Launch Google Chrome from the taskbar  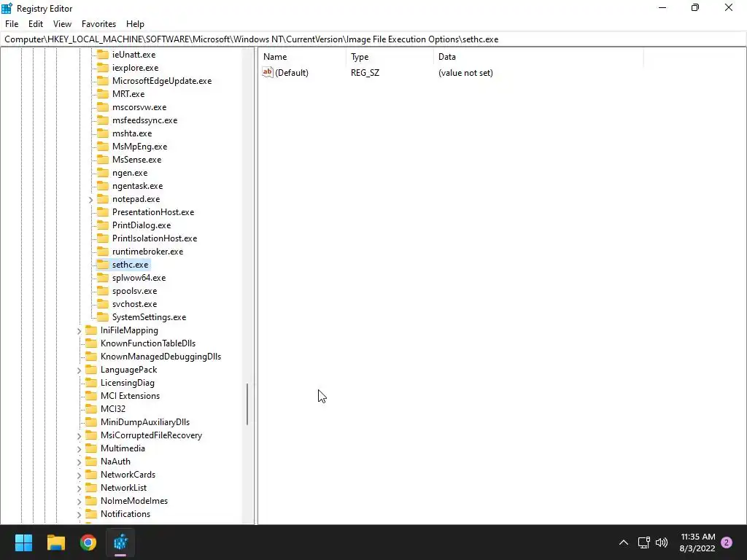point(88,542)
